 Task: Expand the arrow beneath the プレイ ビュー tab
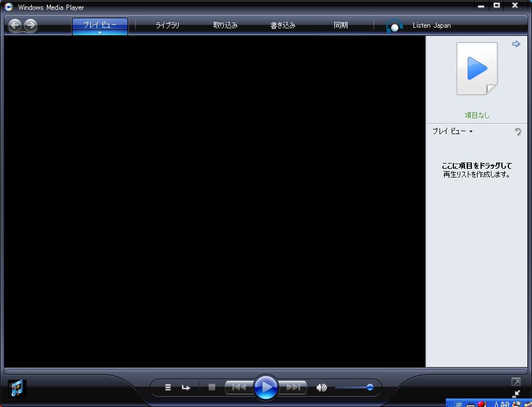tap(99, 32)
